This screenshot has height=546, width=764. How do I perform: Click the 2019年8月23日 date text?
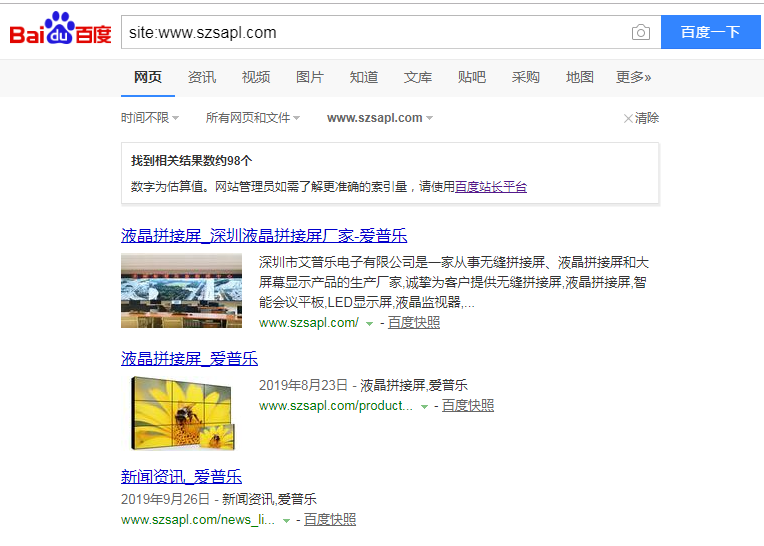(303, 385)
